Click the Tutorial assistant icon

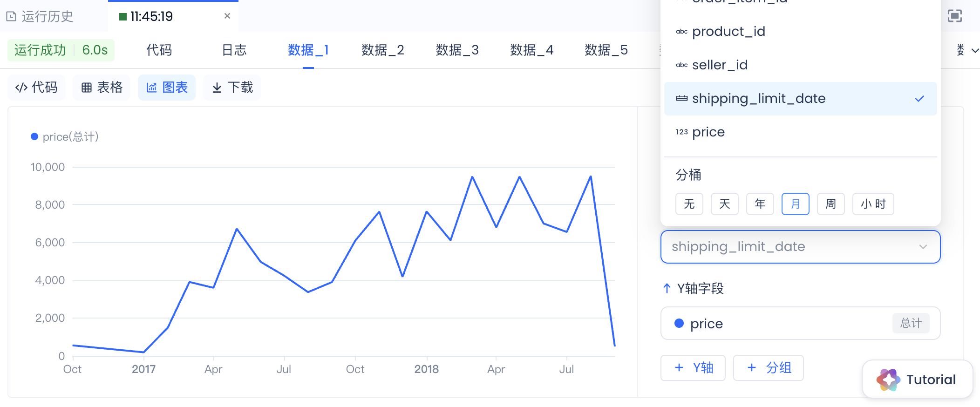click(x=888, y=380)
